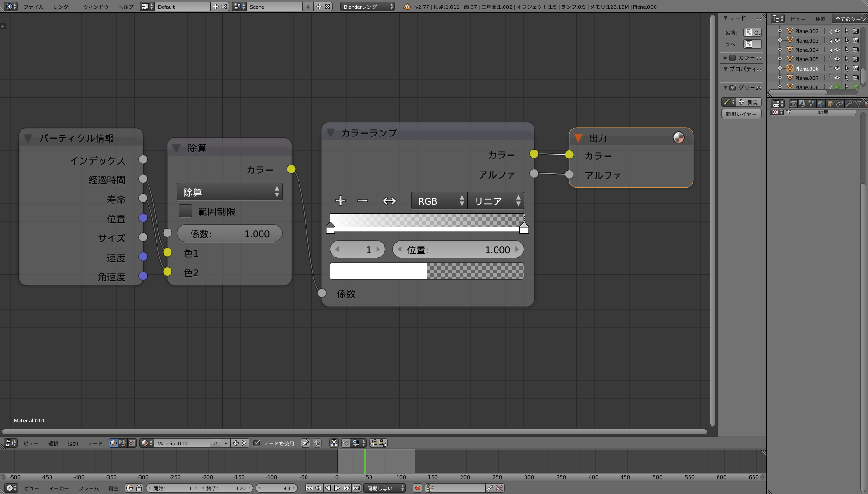Viewport: 868px width, 494px height.
Task: Click the timeline lock time range icon
Action: tap(139, 488)
